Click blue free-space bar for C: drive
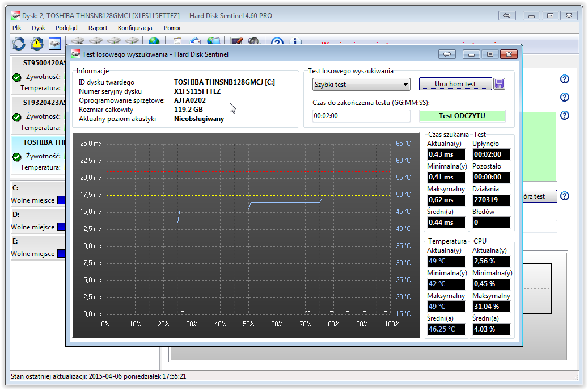The image size is (588, 390). pos(61,200)
